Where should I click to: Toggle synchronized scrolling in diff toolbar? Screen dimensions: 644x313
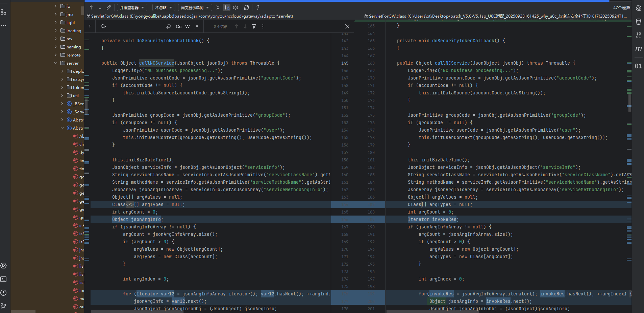click(x=227, y=7)
